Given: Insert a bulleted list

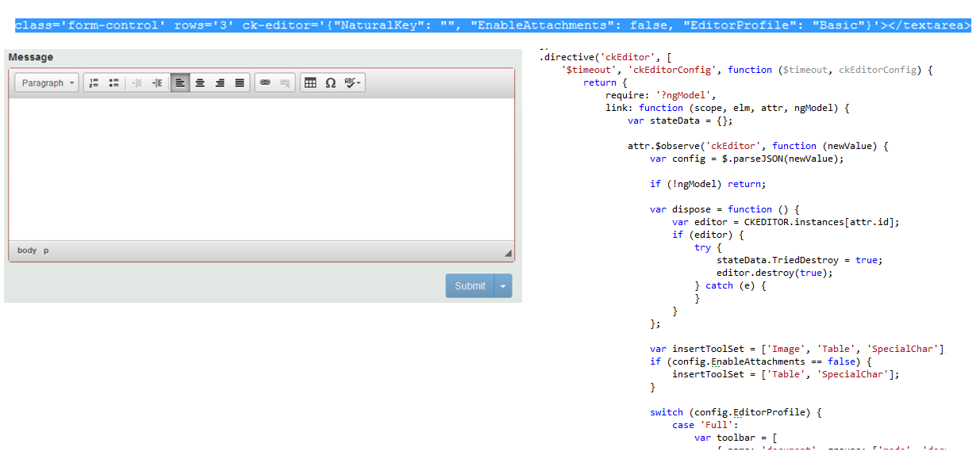Looking at the screenshot, I should pos(114,82).
